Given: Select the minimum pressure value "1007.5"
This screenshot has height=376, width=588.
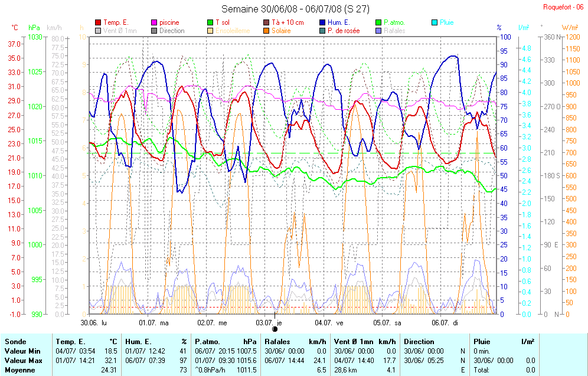Looking at the screenshot, I should tap(246, 351).
